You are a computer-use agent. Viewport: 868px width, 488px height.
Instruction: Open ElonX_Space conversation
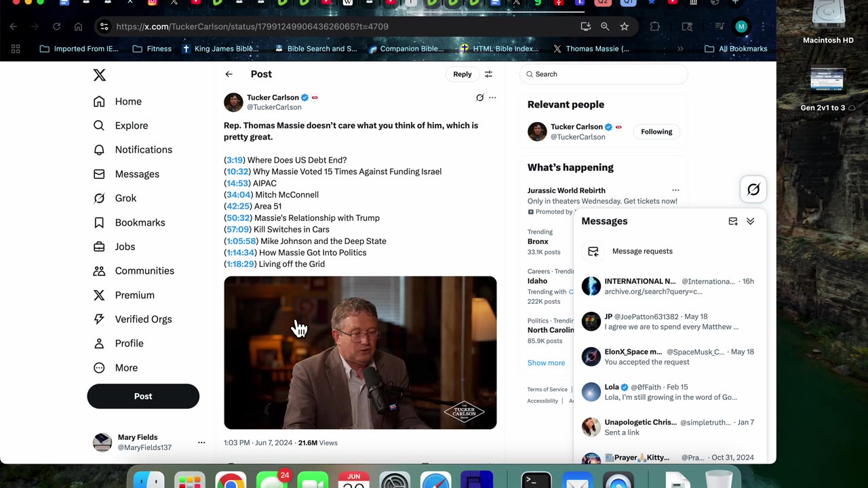(x=671, y=357)
